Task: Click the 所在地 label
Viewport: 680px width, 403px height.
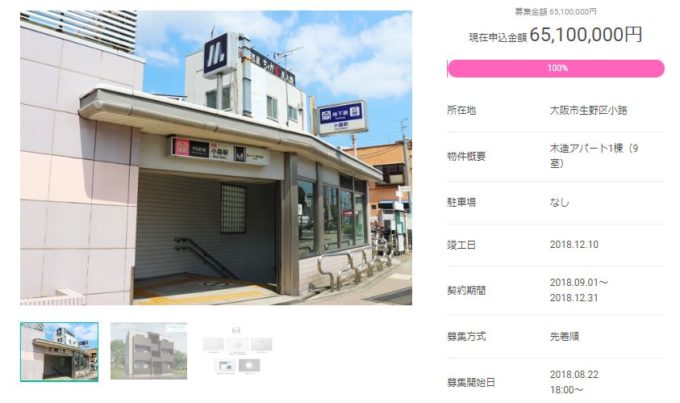Action: tap(461, 111)
